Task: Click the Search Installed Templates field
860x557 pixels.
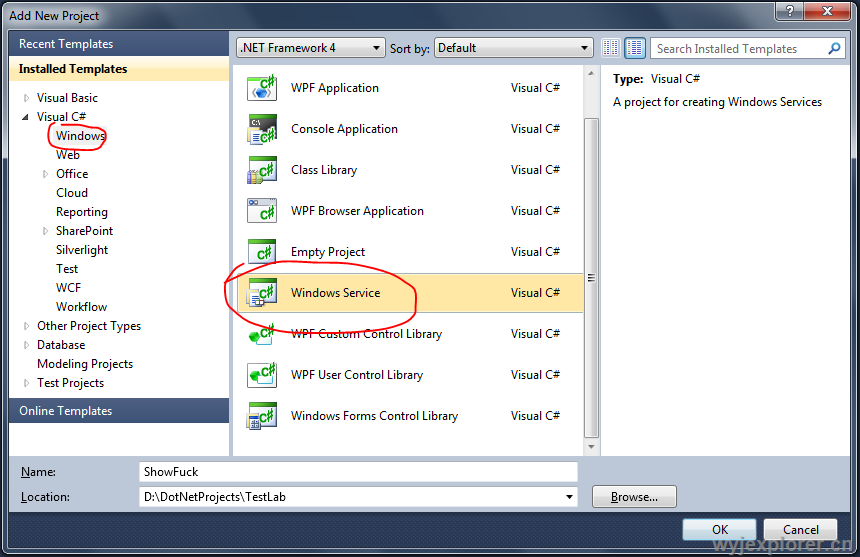Action: tap(740, 48)
